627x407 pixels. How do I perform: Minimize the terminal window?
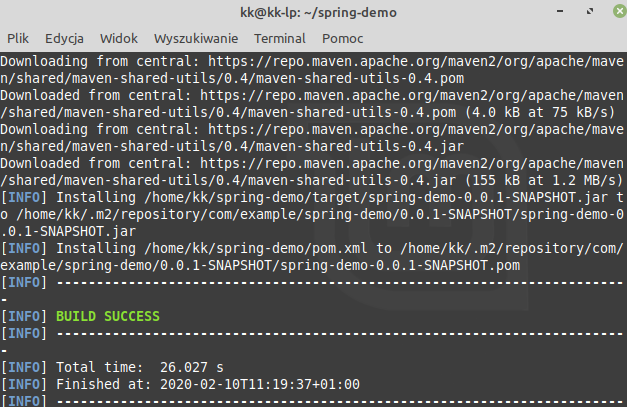[560, 11]
